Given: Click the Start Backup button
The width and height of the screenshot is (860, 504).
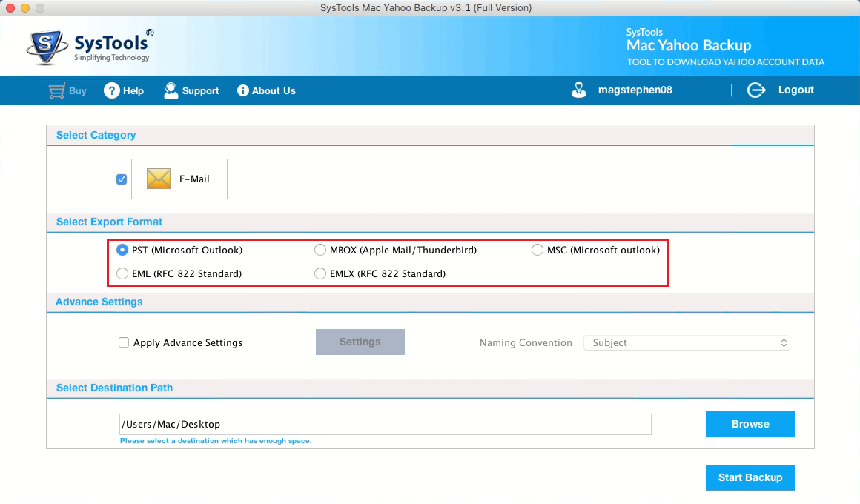Looking at the screenshot, I should (x=750, y=477).
